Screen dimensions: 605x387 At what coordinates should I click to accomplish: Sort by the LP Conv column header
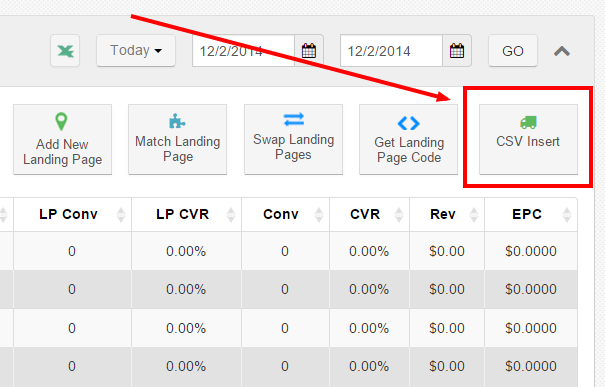73,215
